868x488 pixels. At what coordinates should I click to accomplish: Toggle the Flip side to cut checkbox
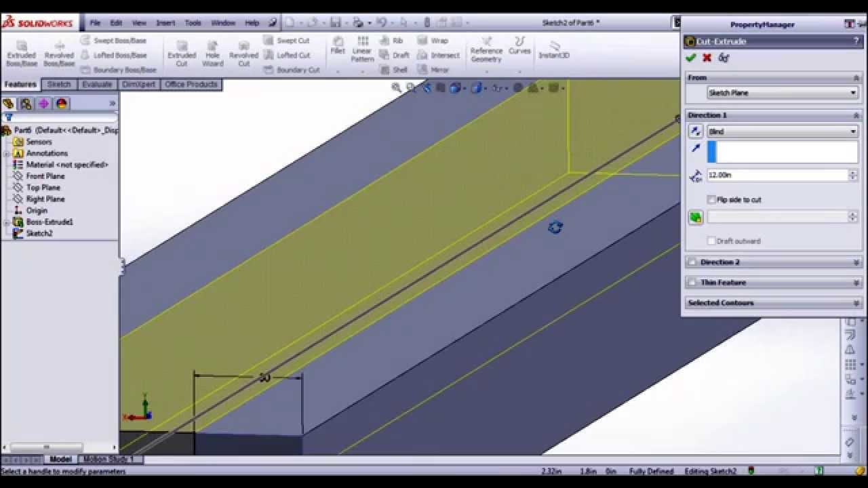tap(711, 199)
